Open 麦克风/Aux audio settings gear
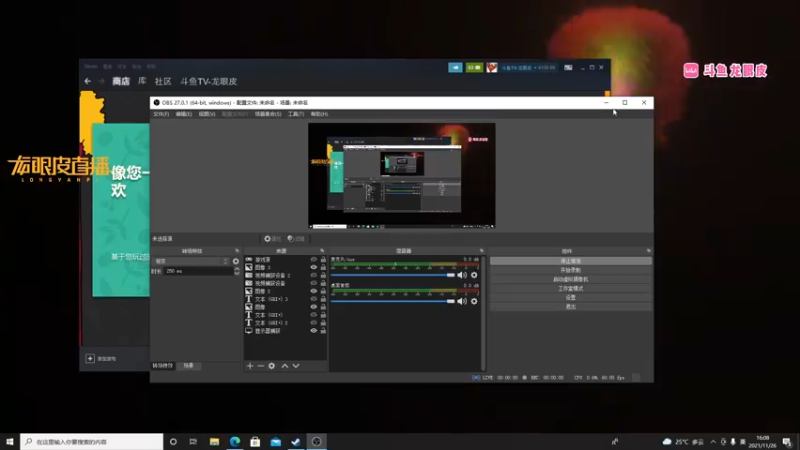Image resolution: width=800 pixels, height=450 pixels. (x=474, y=275)
